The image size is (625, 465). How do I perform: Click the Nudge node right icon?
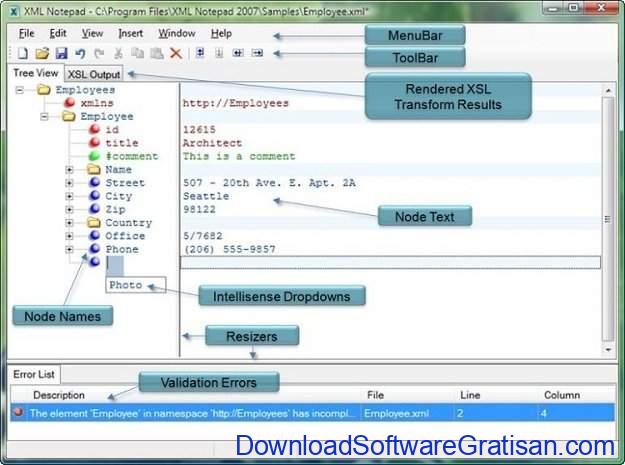coord(257,53)
